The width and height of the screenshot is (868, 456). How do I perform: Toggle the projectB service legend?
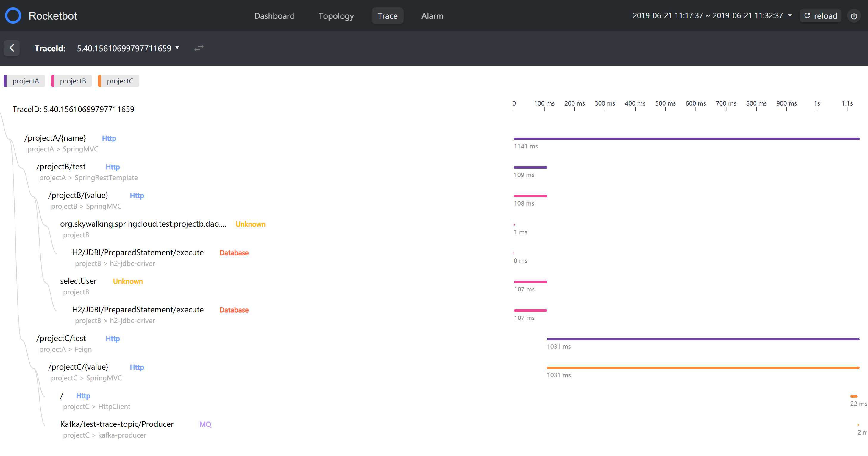72,81
